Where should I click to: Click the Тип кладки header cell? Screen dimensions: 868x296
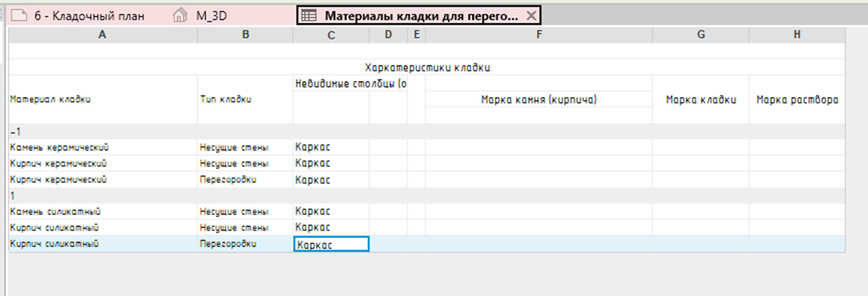point(245,99)
